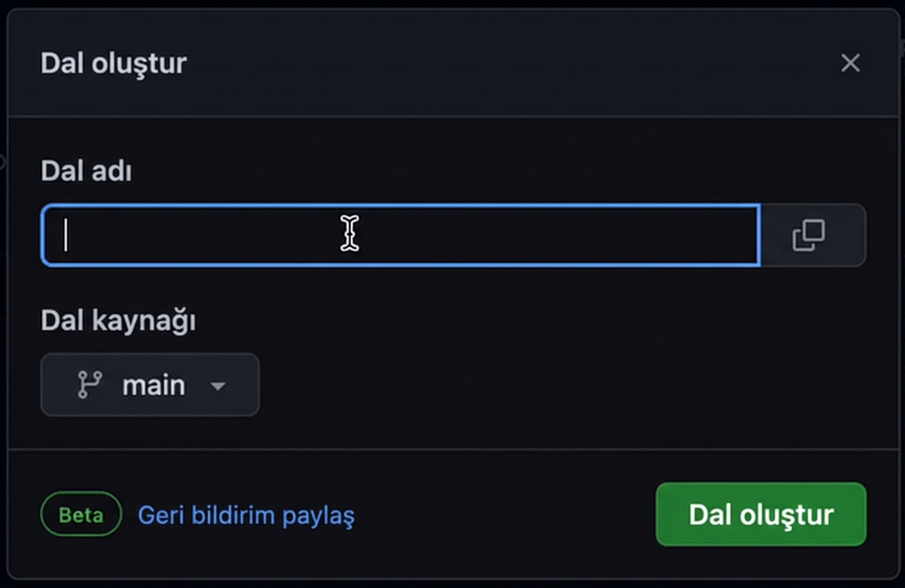Viewport: 905px width, 588px height.
Task: Click the Dal oluştur dialog title
Action: [113, 64]
